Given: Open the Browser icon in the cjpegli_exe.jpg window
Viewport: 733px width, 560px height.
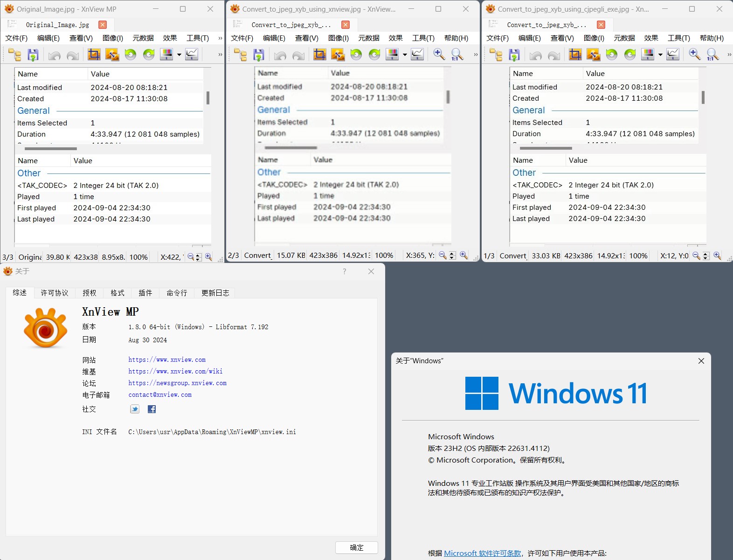Looking at the screenshot, I should click(x=496, y=55).
